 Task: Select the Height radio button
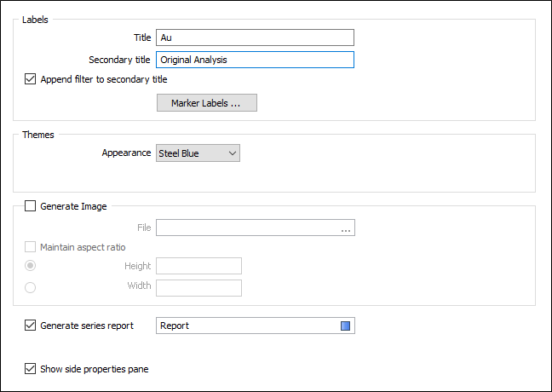[31, 266]
